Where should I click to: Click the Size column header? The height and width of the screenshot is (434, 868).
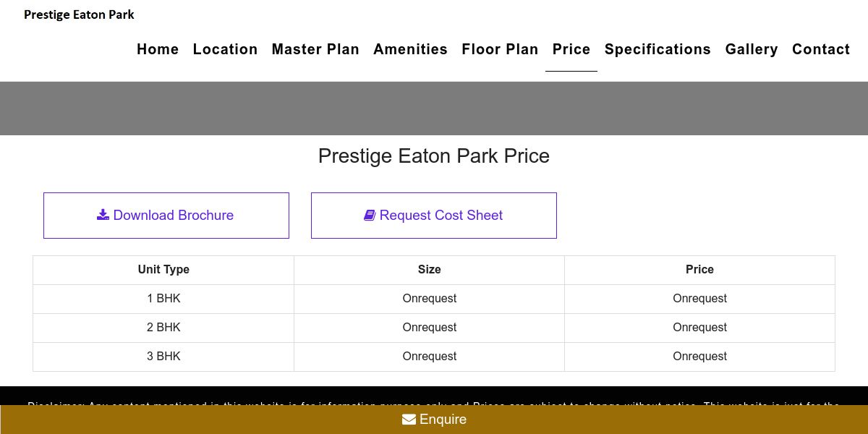click(x=429, y=270)
